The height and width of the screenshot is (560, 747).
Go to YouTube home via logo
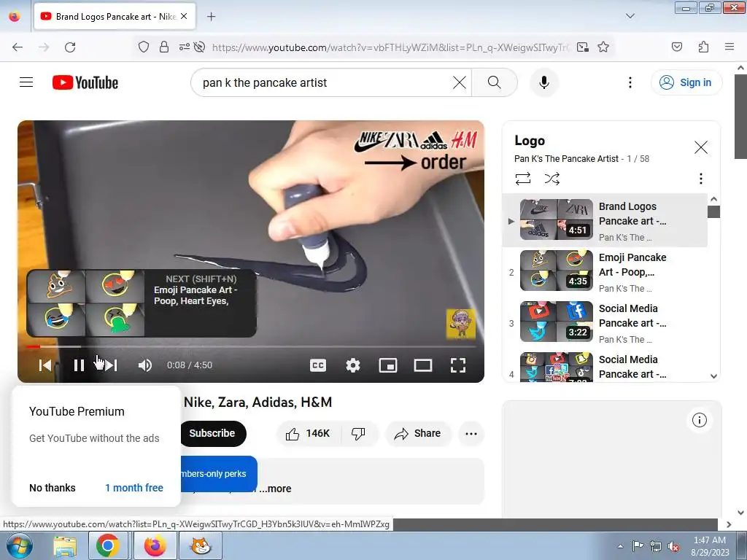(x=85, y=82)
